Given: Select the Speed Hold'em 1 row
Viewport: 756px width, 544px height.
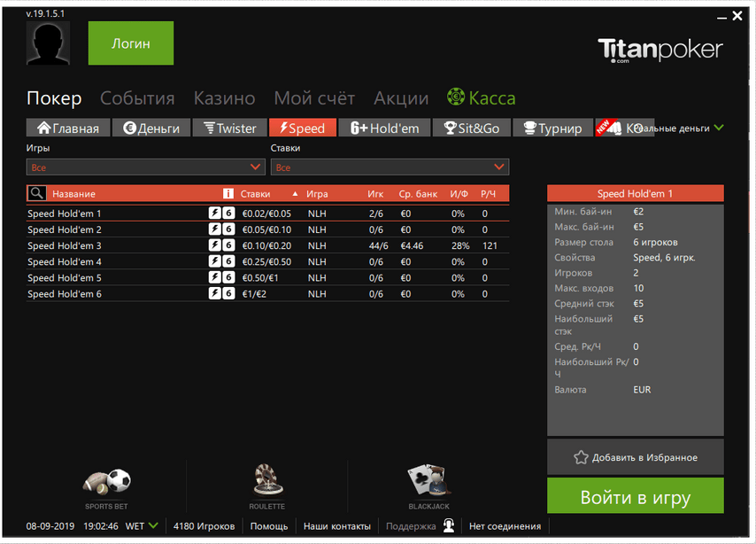Looking at the screenshot, I should coord(267,214).
